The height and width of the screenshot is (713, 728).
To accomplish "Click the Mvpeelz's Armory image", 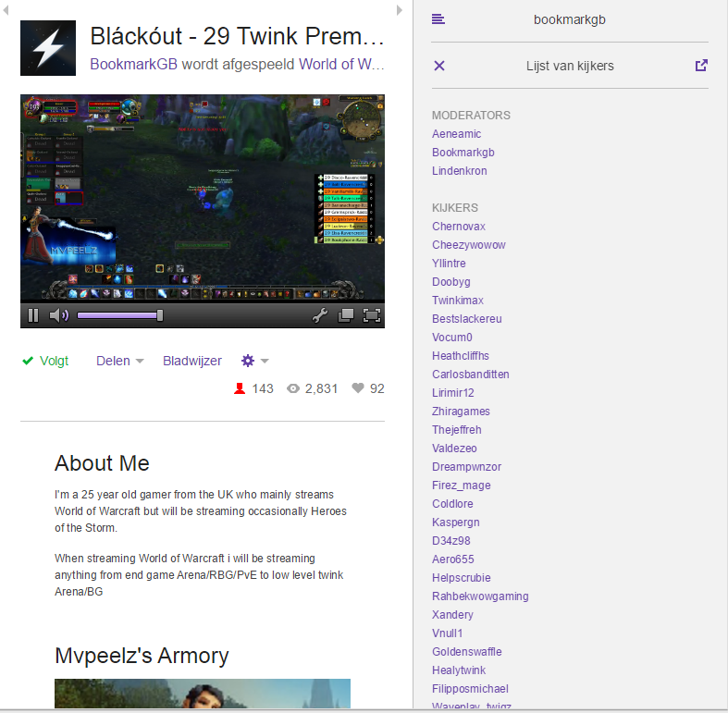I will [203, 694].
